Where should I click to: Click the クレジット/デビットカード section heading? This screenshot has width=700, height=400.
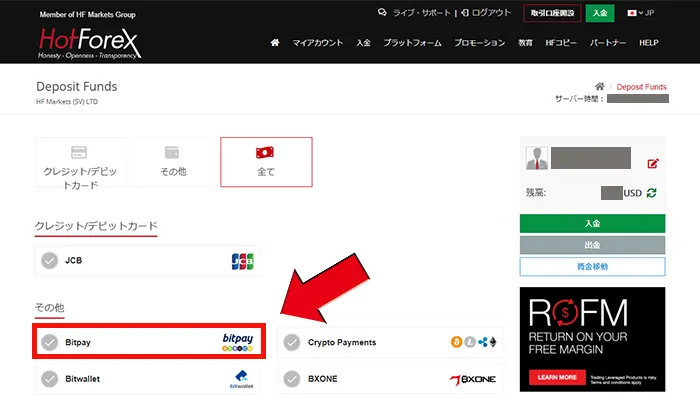[96, 226]
